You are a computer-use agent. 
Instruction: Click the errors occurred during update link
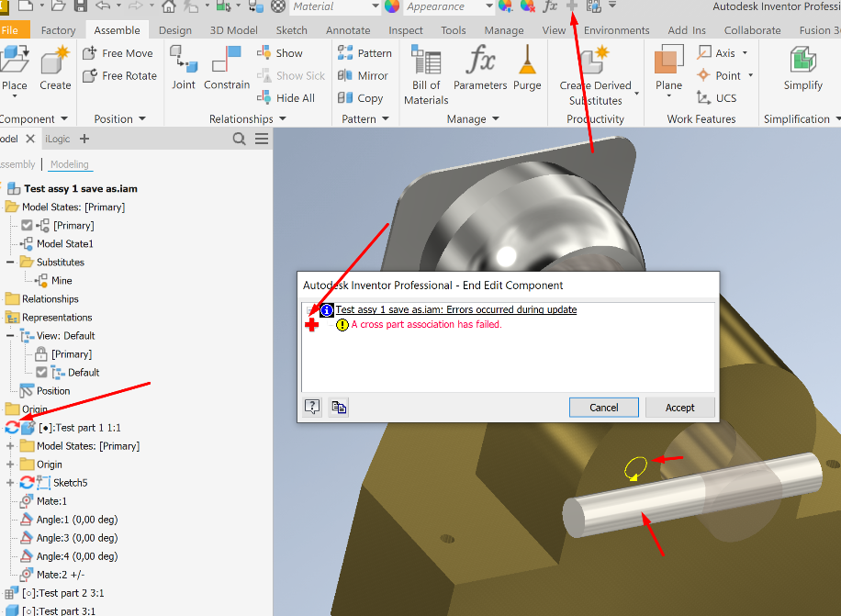[x=456, y=309]
